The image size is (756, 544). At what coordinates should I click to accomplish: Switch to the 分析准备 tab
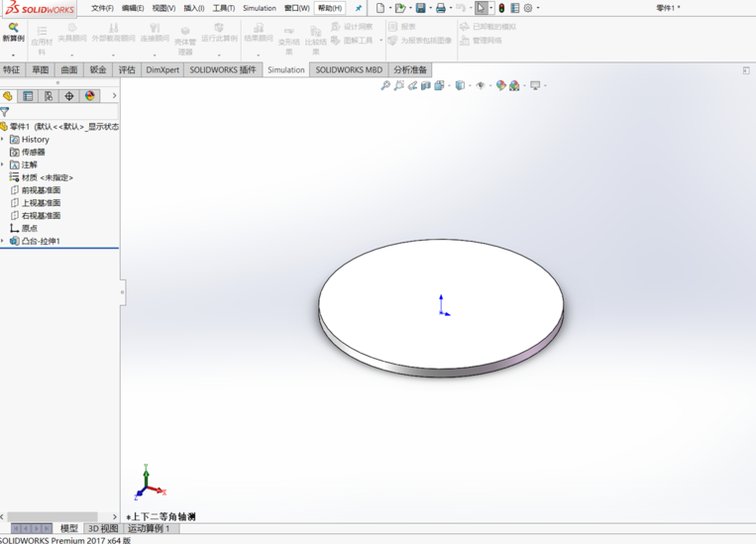[410, 70]
